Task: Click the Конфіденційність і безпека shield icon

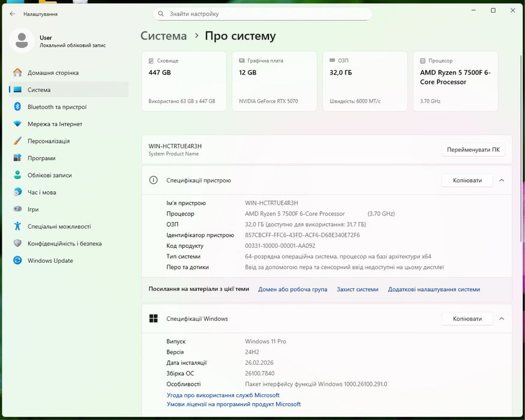Action: pos(17,243)
